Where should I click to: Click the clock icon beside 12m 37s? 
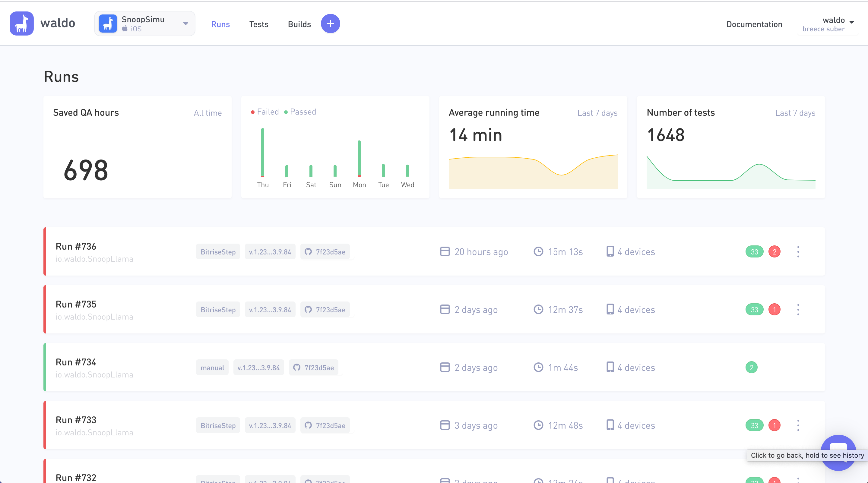[x=538, y=310]
